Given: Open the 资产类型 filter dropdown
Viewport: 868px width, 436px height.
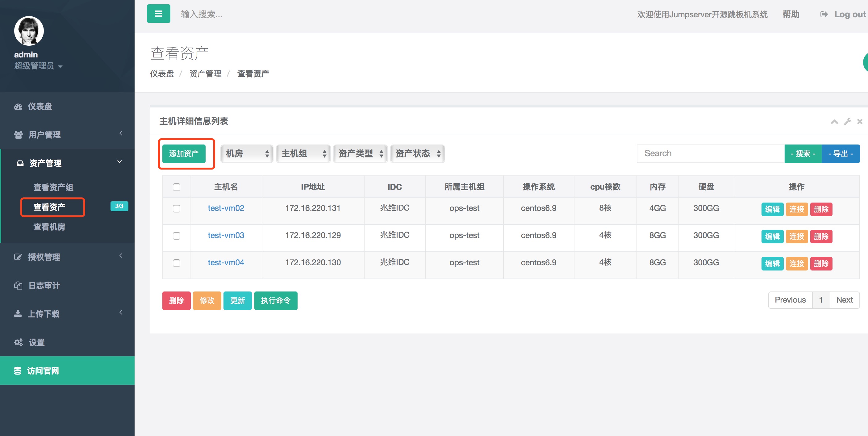Looking at the screenshot, I should pyautogui.click(x=360, y=154).
